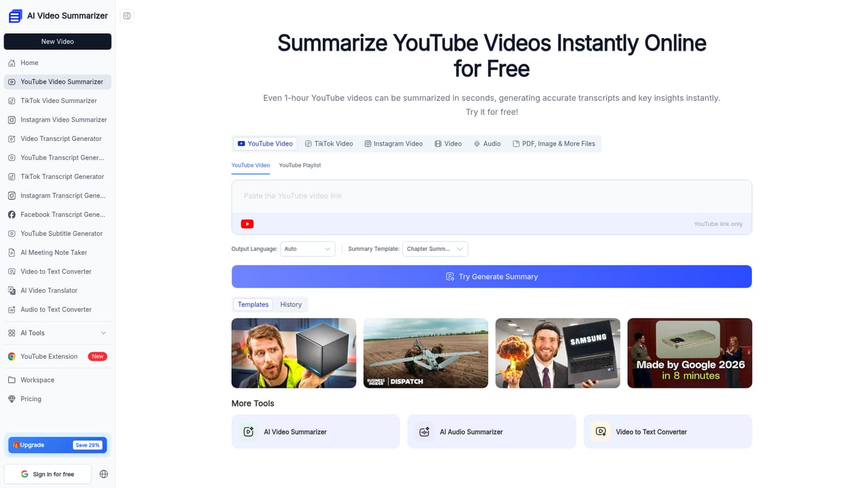Click the TikTok Video Summarizer sidebar icon
This screenshot has width=868, height=488.
point(12,101)
